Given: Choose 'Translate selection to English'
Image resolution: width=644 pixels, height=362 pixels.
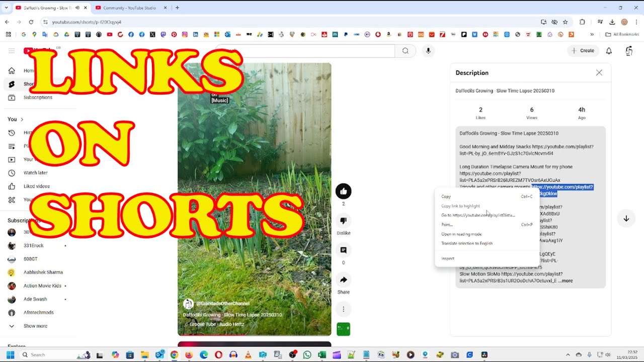Looking at the screenshot, I should coord(487,243).
